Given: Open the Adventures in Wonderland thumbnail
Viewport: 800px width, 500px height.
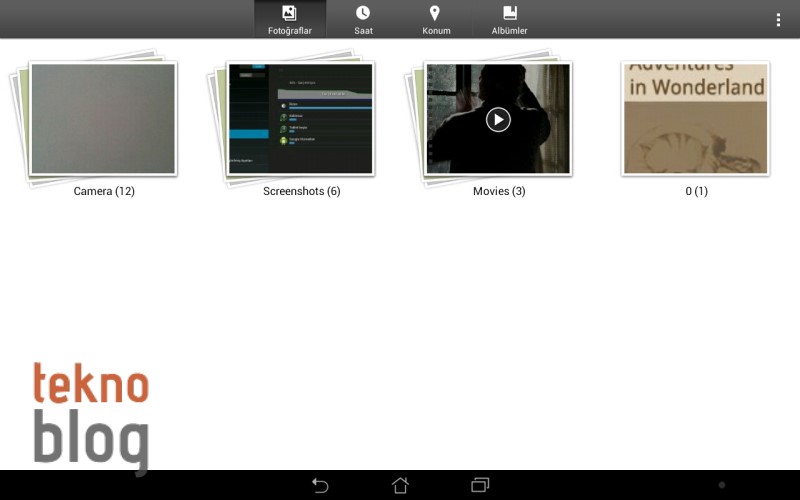Looking at the screenshot, I should (x=696, y=118).
